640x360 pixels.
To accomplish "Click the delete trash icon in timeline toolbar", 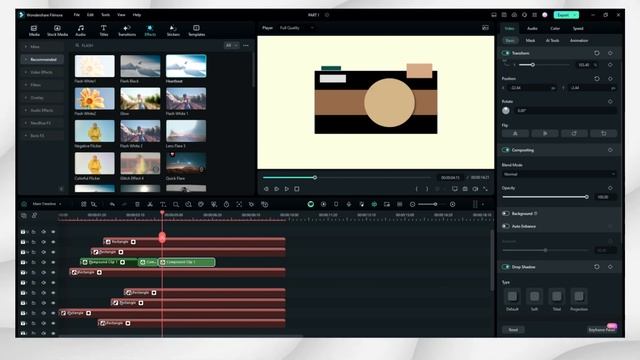I will point(137,204).
